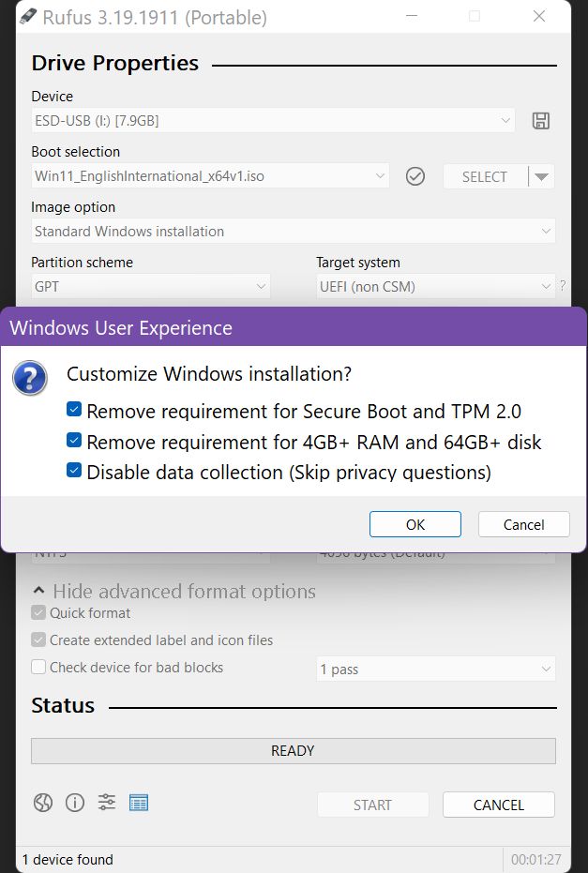Disable data collection checkbox

(73, 470)
